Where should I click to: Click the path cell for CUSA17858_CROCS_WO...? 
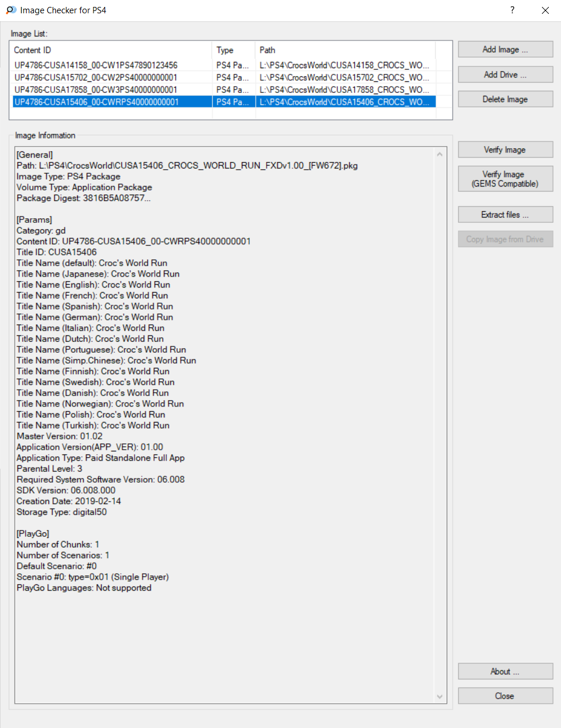[345, 89]
